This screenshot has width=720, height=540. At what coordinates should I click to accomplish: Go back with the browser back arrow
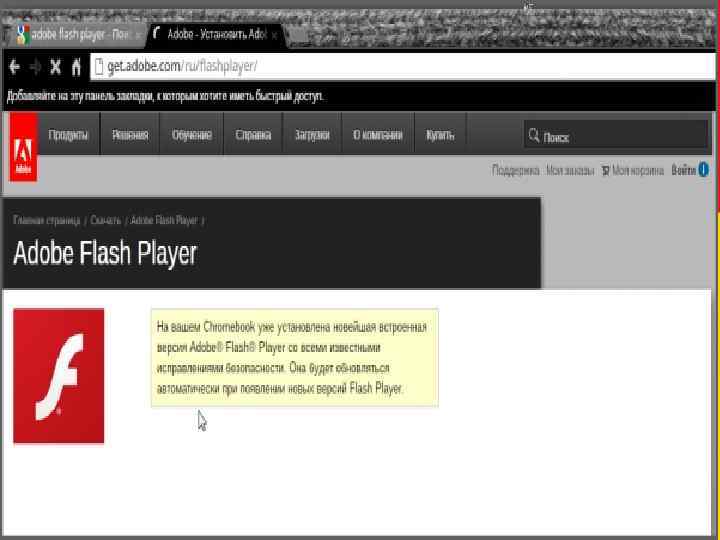[x=14, y=67]
